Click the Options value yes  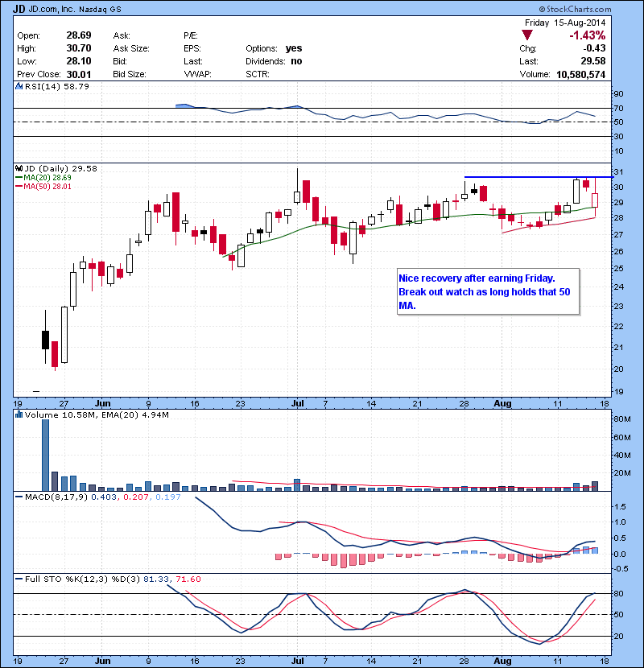point(294,48)
